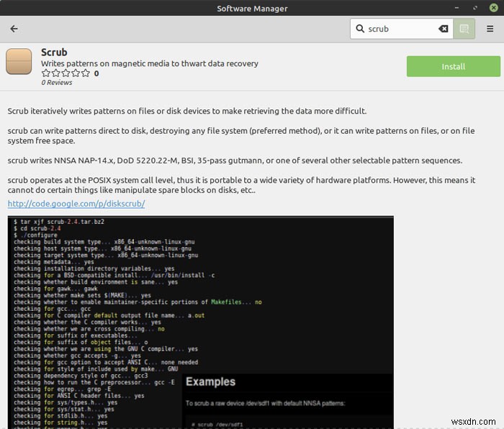Image resolution: width=504 pixels, height=429 pixels.
Task: Minimize the Software Manager window
Action: 456,8
